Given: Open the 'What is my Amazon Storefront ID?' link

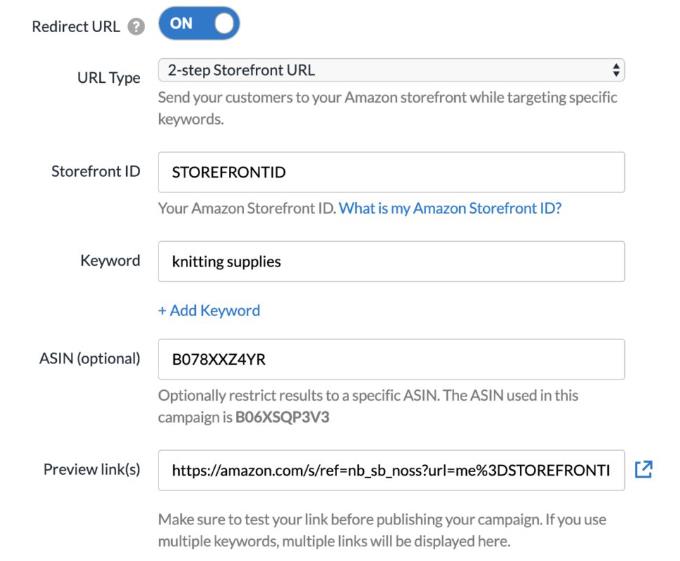Looking at the screenshot, I should (450, 209).
